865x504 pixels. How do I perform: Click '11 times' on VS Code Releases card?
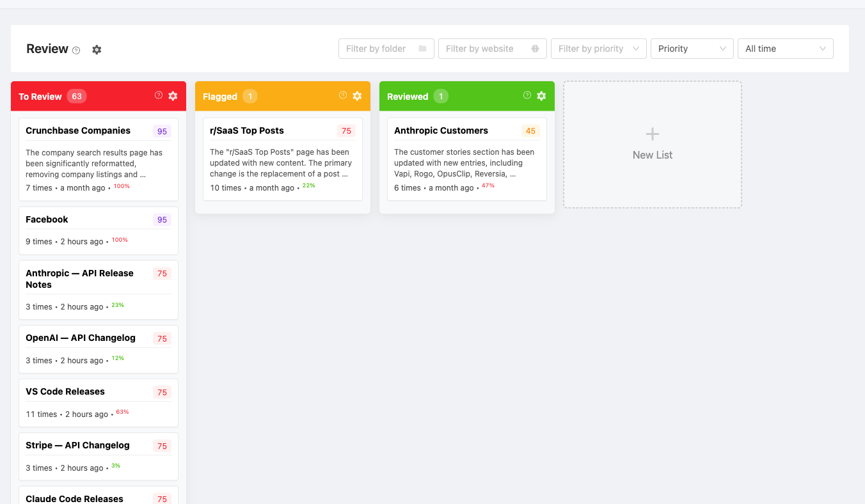coord(42,414)
